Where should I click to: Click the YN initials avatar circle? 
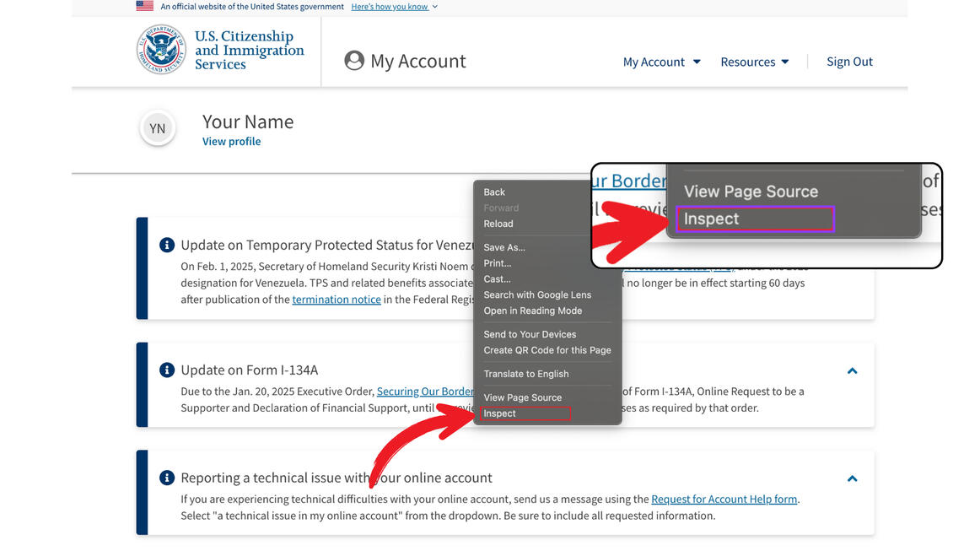[x=158, y=129]
